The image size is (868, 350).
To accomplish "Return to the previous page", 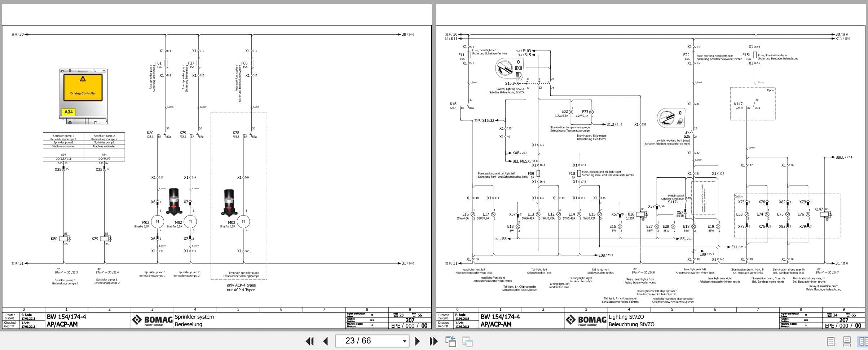I will coord(326,341).
